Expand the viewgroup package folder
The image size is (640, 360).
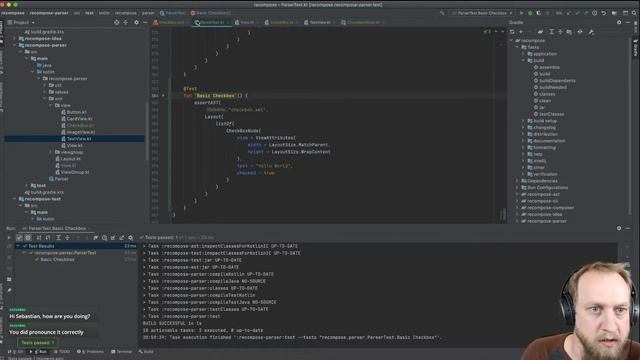(x=51, y=152)
